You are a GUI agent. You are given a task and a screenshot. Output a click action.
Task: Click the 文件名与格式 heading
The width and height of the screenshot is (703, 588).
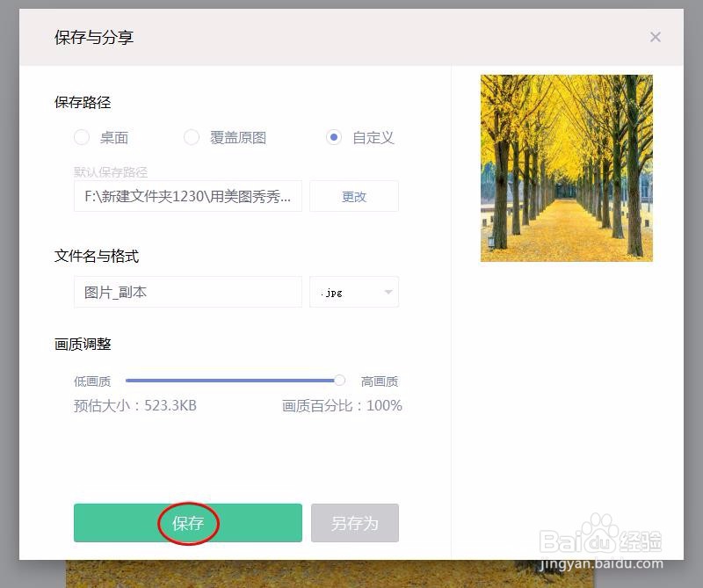(x=97, y=256)
